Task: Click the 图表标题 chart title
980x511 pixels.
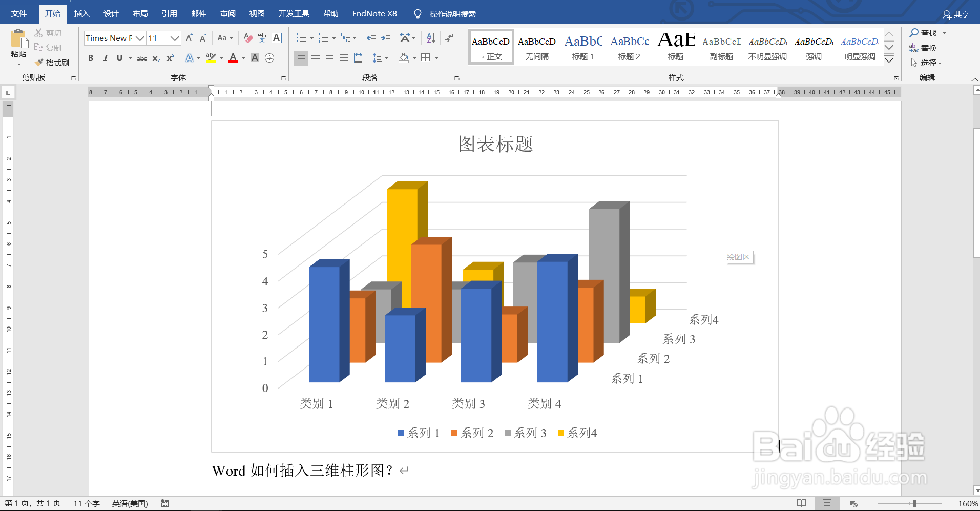Action: 495,144
